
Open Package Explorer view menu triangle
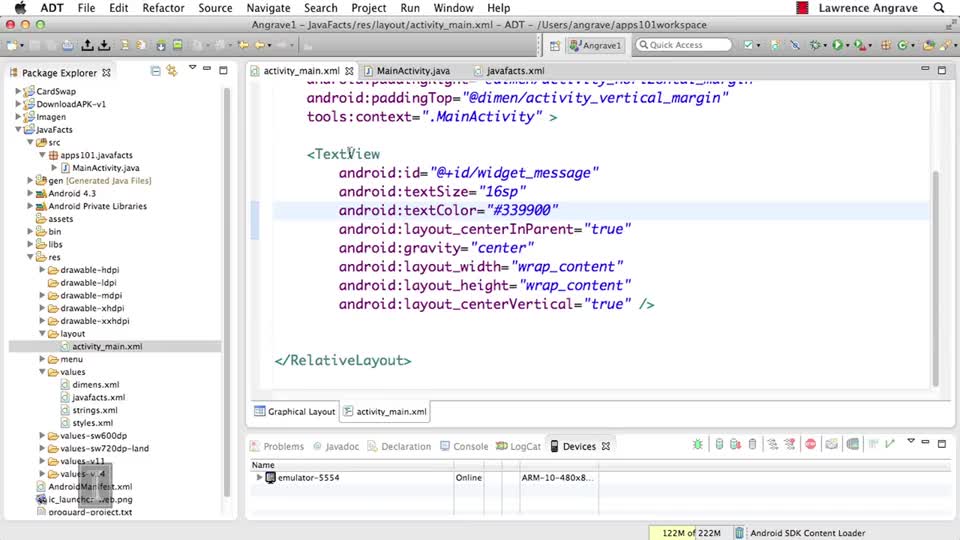[x=192, y=68]
